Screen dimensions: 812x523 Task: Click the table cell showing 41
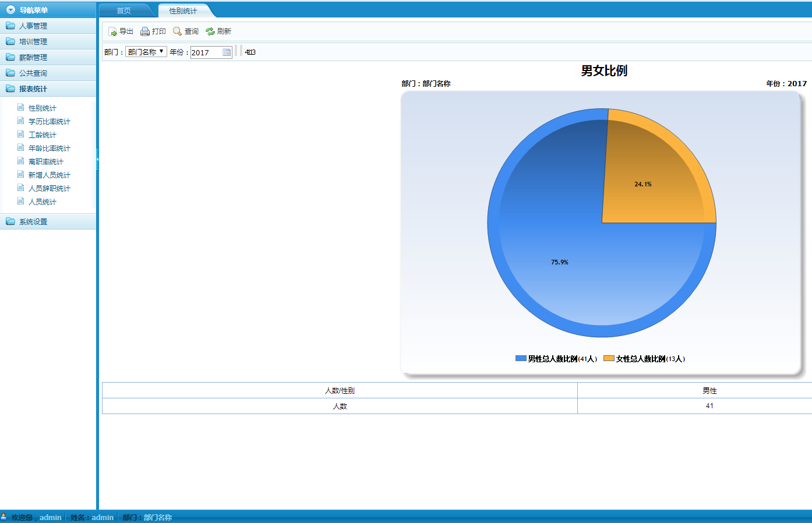pos(709,406)
